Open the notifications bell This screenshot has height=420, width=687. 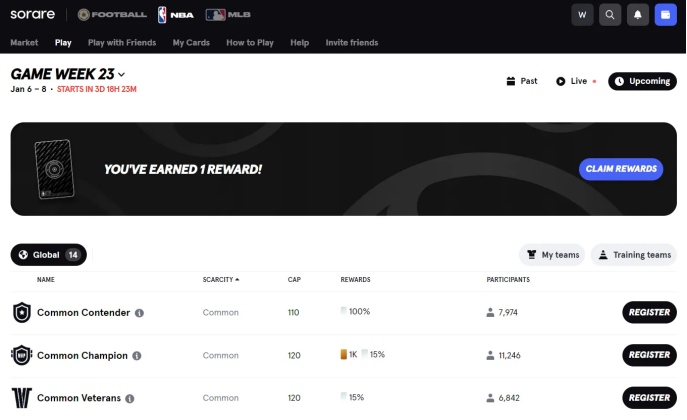(x=637, y=15)
